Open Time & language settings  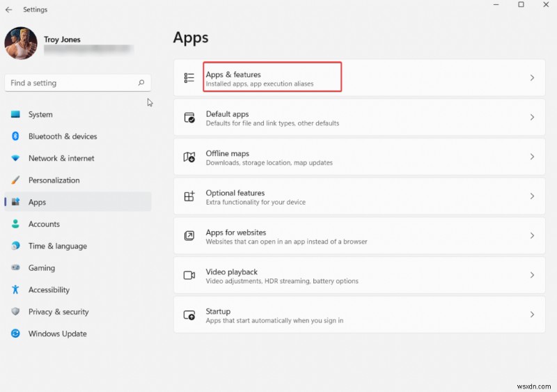click(78, 246)
